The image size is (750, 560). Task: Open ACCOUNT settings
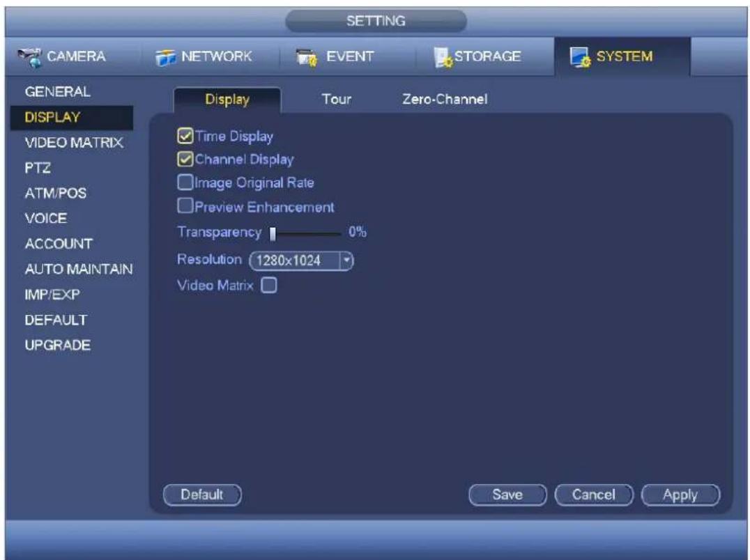[x=59, y=244]
